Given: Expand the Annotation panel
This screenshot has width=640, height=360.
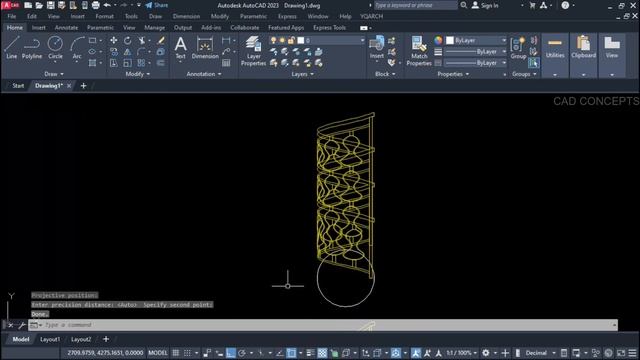Looking at the screenshot, I should coord(204,74).
